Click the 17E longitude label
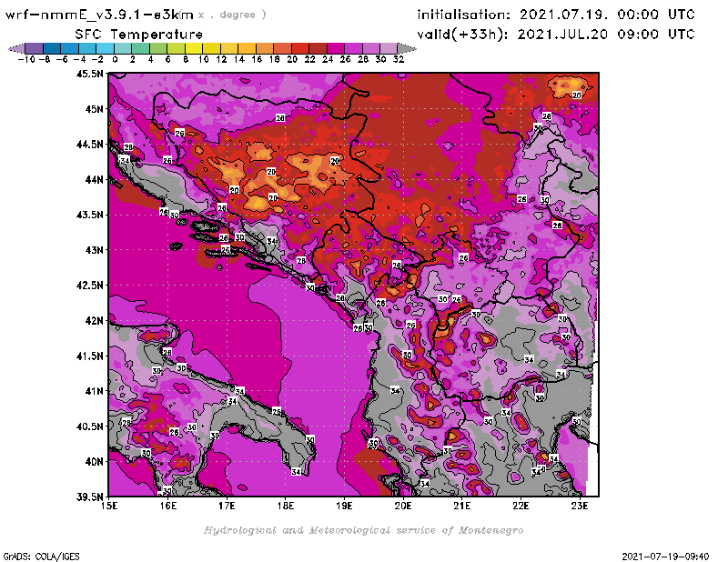728x562 pixels. coord(227,506)
